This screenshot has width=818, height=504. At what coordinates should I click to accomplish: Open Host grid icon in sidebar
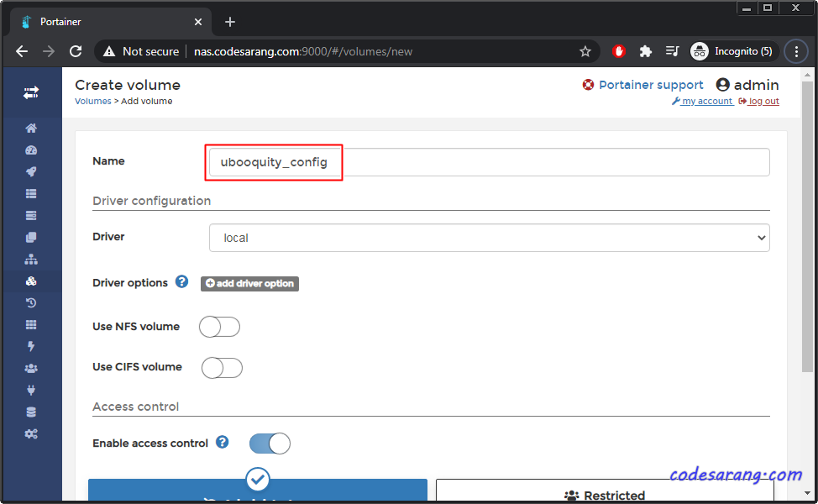[31, 324]
